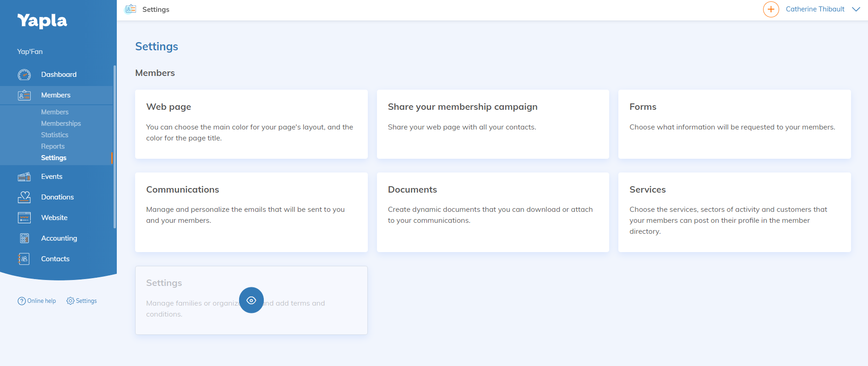Collapse the Members sidebar section
Screen dimensions: 868x366
point(56,95)
